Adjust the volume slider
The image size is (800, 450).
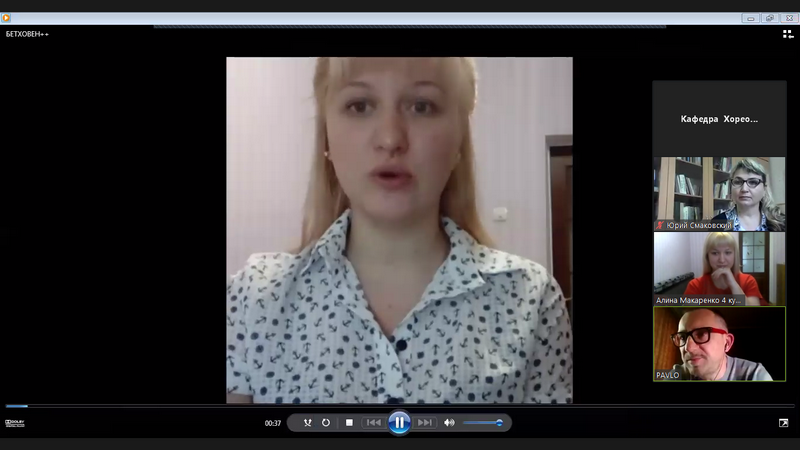tap(483, 423)
